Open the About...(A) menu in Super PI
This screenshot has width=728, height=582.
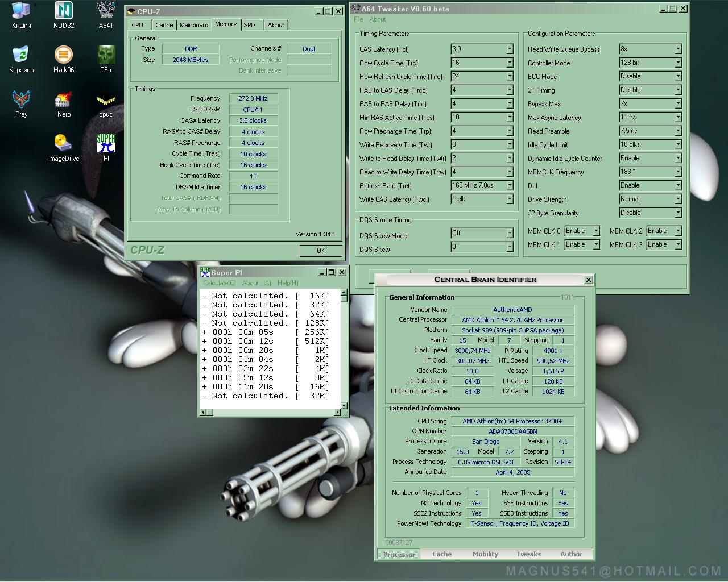tap(257, 283)
